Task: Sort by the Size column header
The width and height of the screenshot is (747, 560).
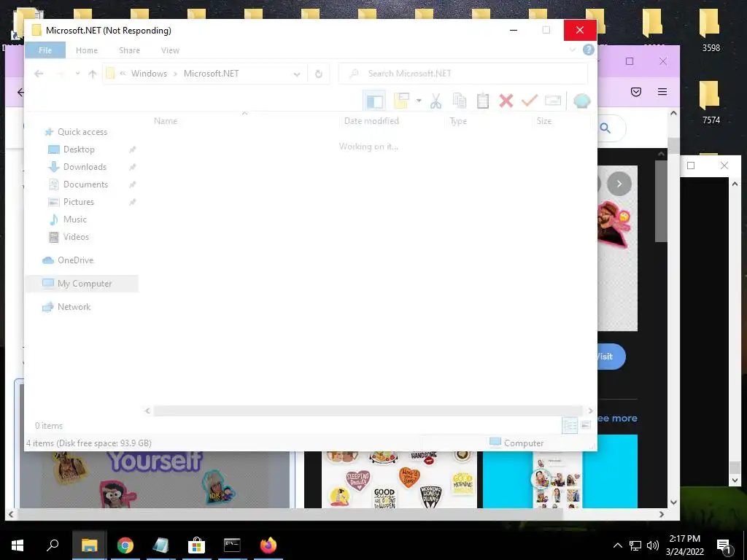Action: (544, 121)
